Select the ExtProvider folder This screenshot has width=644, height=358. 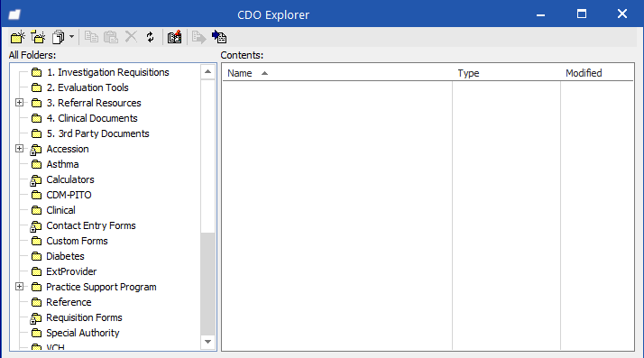coord(71,271)
